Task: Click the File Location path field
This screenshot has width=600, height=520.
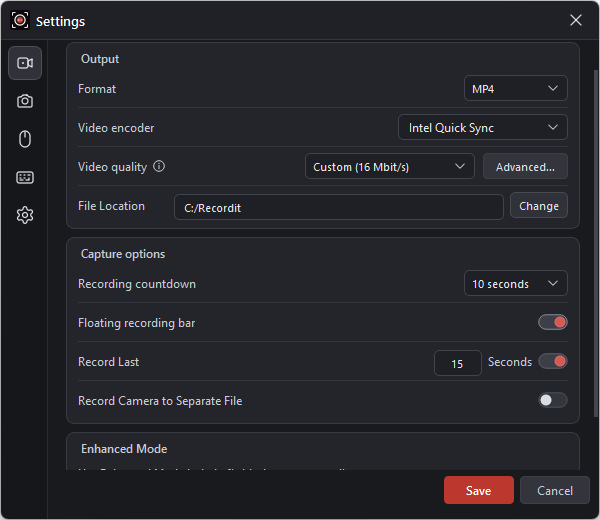Action: (x=339, y=207)
